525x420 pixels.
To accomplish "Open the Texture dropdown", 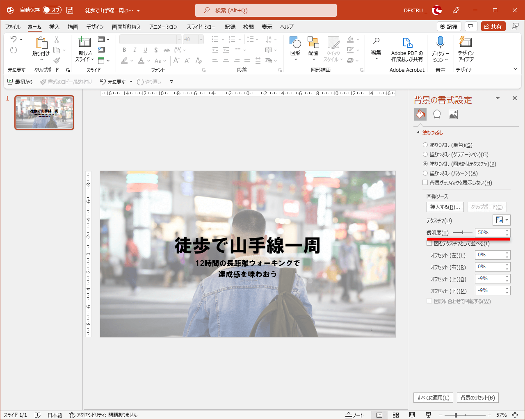I will click(x=502, y=220).
